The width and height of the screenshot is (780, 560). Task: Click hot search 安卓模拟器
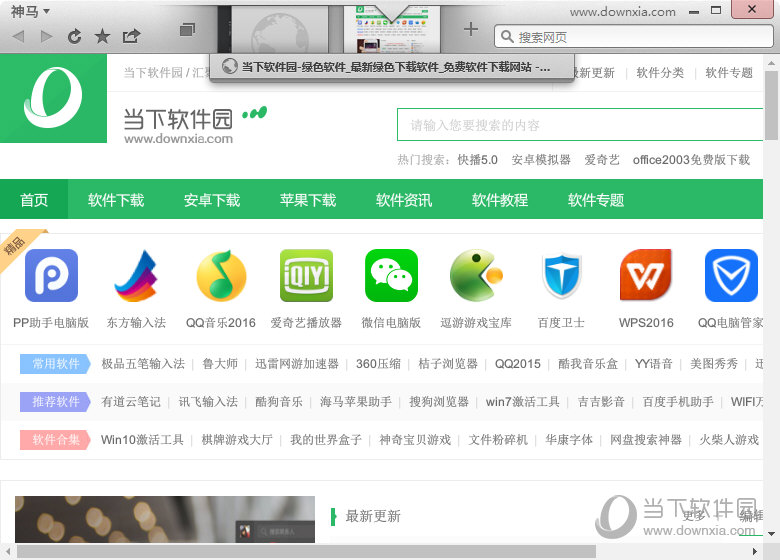pyautogui.click(x=541, y=160)
